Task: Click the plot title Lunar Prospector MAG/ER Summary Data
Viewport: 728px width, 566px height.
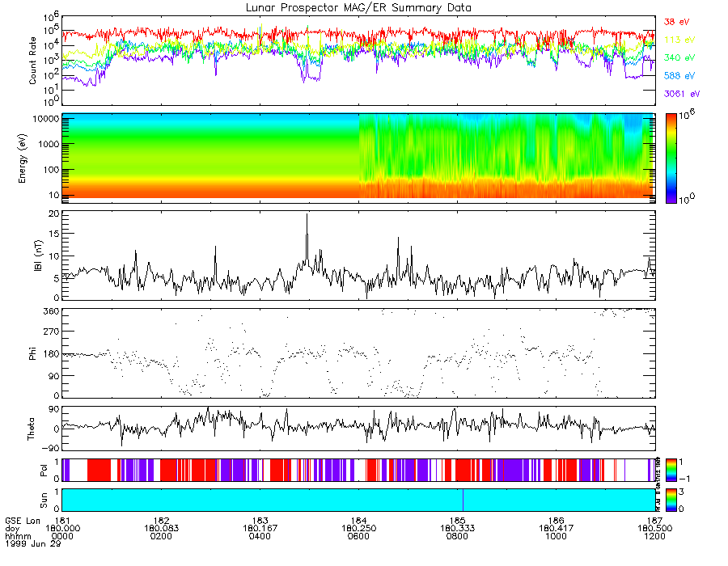Action: click(x=359, y=7)
